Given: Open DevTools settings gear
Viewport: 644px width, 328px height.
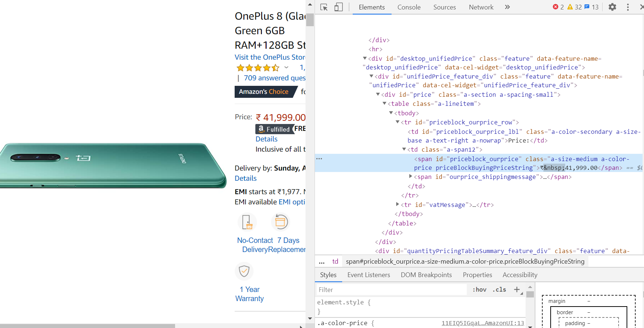Looking at the screenshot, I should tap(612, 7).
